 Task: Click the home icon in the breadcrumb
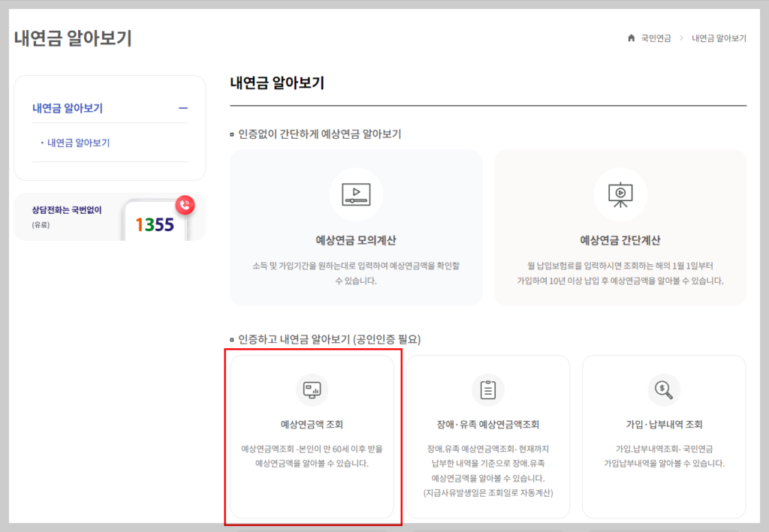click(632, 38)
